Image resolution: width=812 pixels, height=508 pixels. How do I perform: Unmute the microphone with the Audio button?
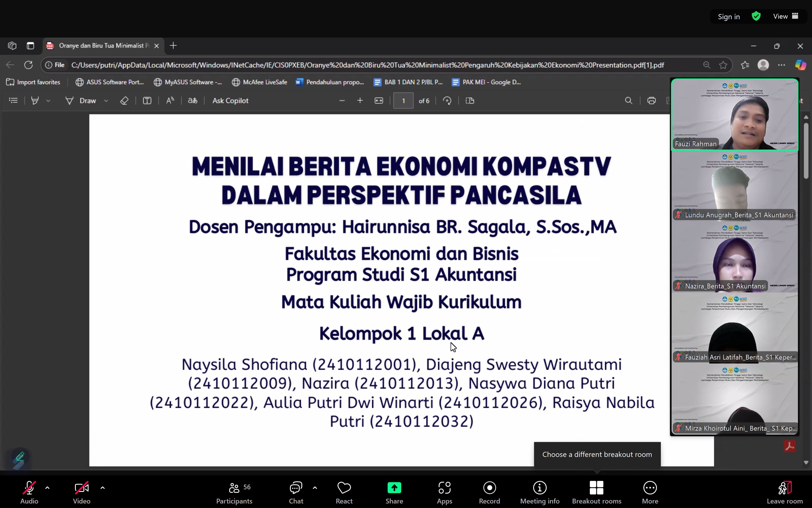[29, 492]
